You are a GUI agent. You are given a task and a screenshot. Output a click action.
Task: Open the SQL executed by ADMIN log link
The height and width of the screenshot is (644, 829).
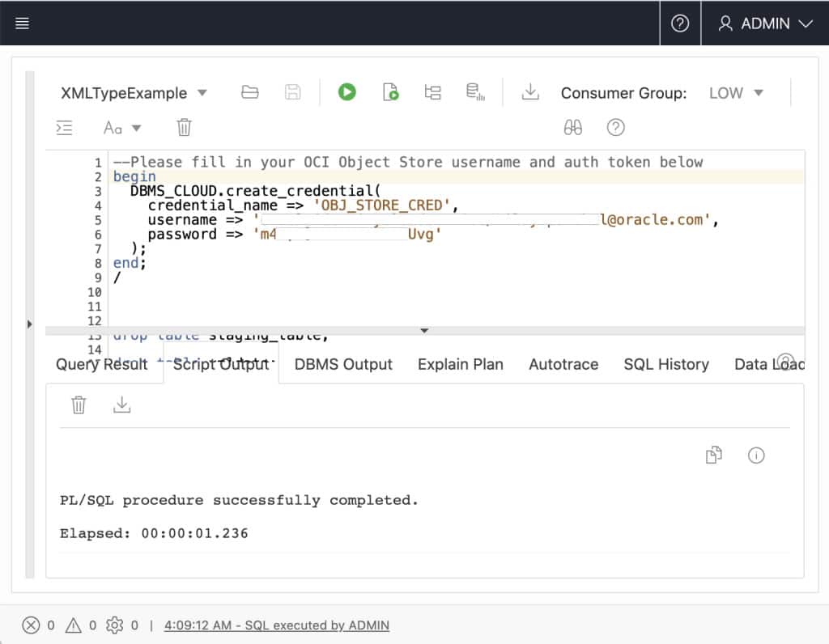point(275,625)
